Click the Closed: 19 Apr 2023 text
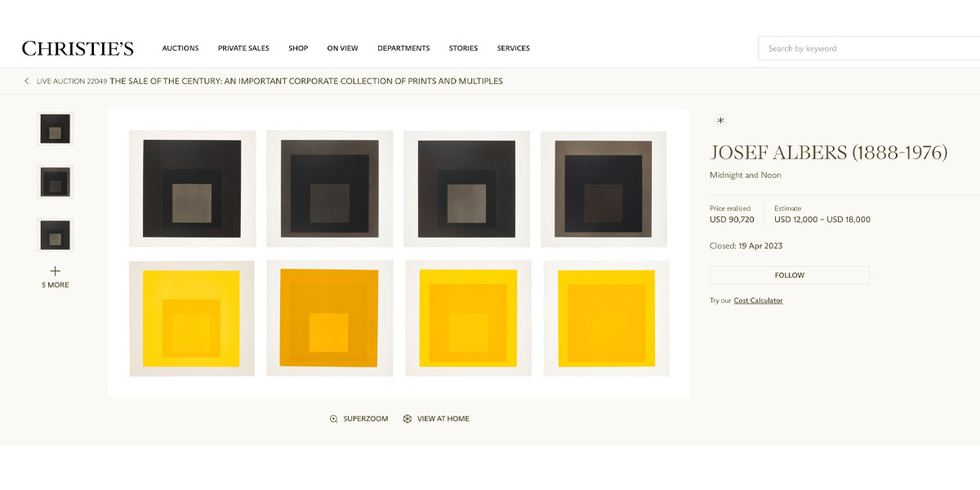Viewport: 980px width, 490px height. [746, 246]
